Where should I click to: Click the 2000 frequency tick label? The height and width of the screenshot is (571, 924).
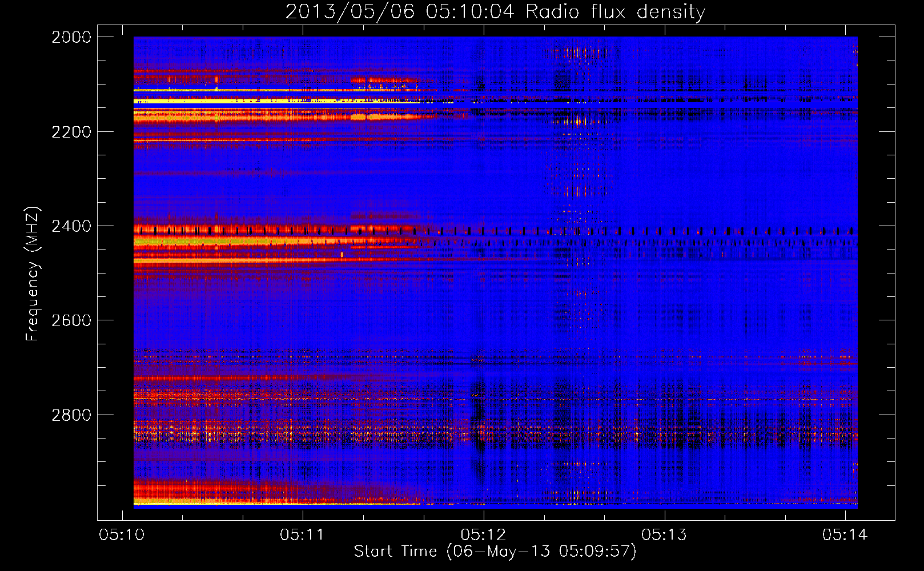[x=71, y=37]
